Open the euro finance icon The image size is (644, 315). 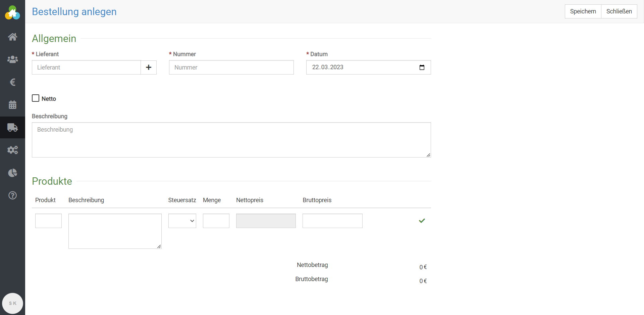[x=12, y=82]
